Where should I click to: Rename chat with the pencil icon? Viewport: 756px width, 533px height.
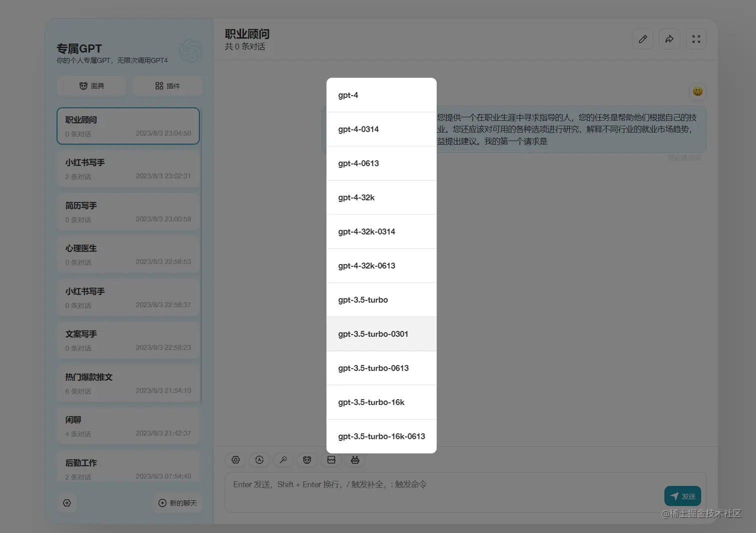[642, 38]
